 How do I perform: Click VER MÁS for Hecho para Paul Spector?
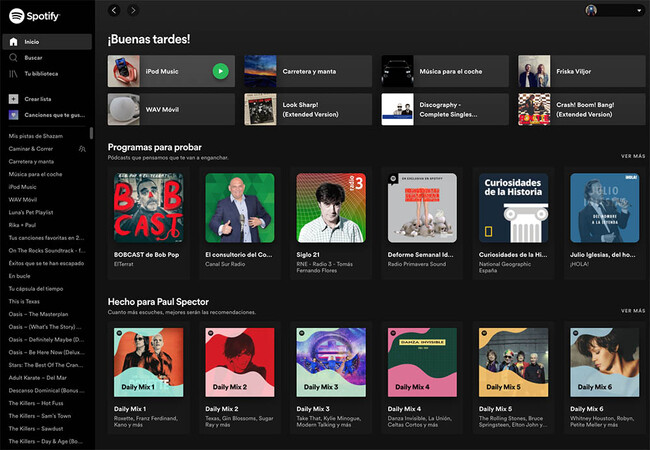coord(633,310)
